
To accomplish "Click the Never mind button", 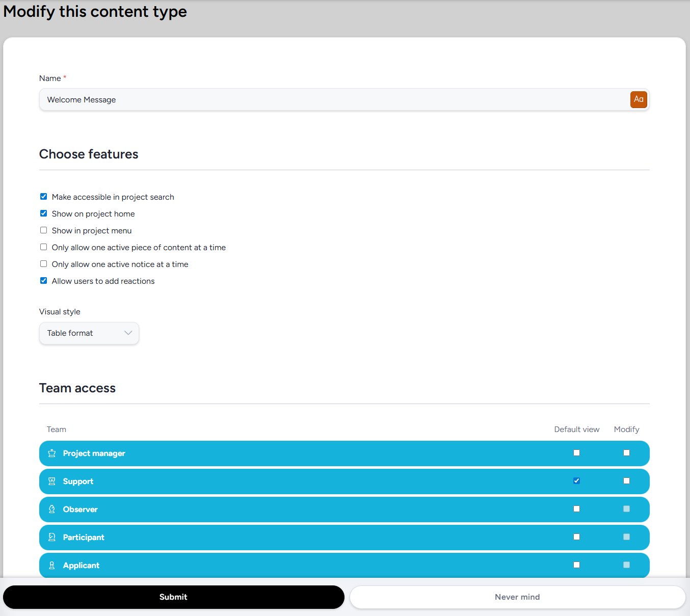I will pyautogui.click(x=517, y=597).
